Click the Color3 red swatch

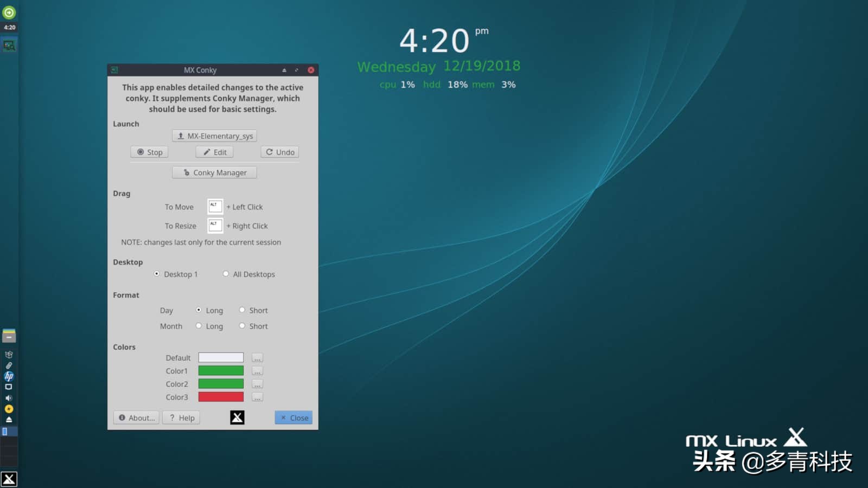click(x=221, y=397)
